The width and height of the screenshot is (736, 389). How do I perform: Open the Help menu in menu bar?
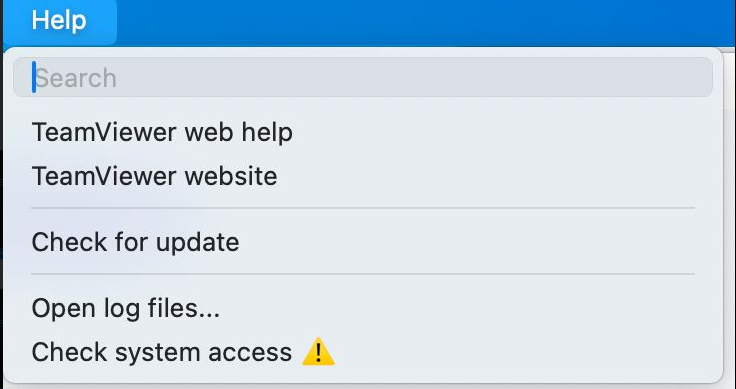[59, 21]
